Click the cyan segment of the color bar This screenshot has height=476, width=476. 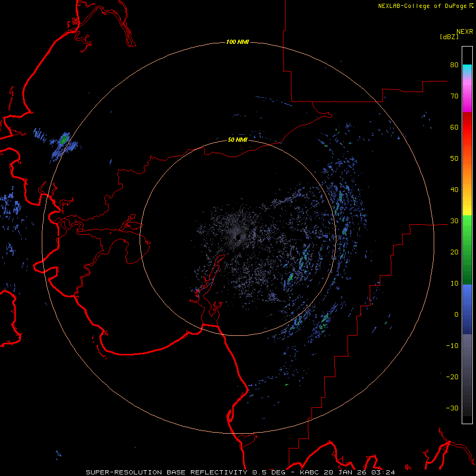467,69
